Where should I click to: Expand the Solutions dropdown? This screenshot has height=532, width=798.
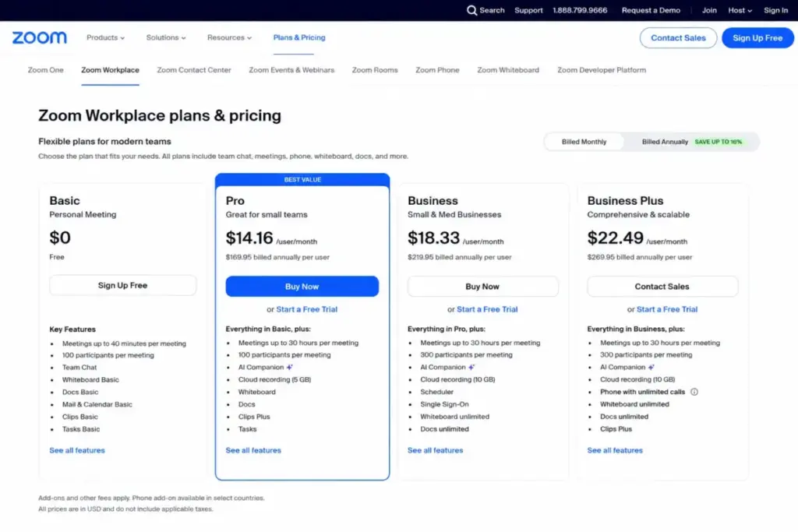point(166,37)
